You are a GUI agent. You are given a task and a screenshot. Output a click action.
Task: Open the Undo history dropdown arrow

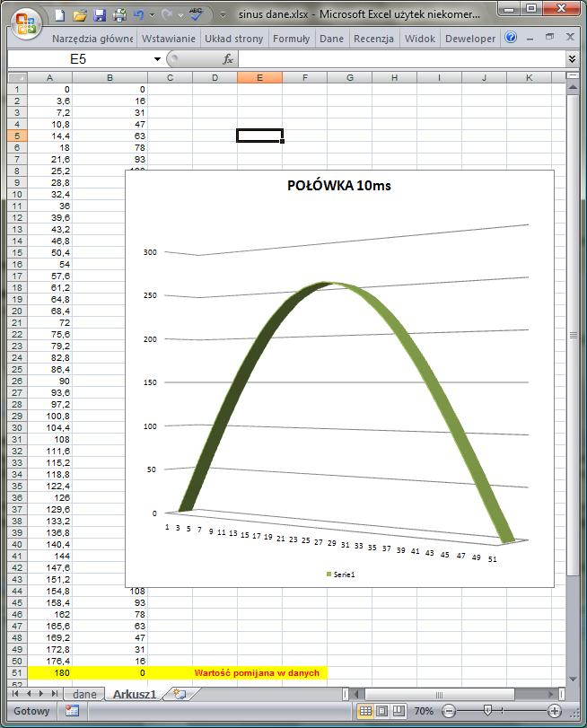152,16
